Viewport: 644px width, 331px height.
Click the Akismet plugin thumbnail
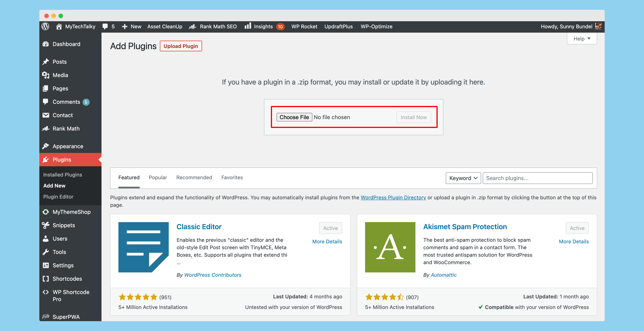390,247
